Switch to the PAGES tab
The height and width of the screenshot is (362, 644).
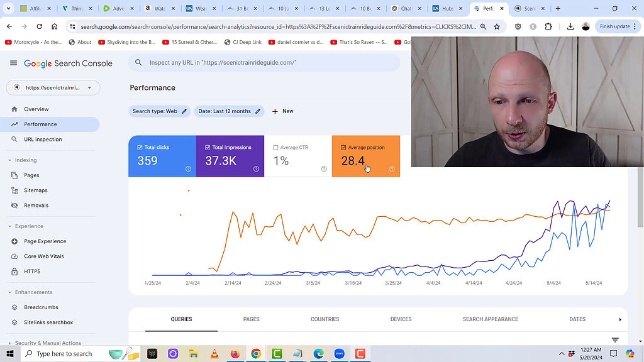pyautogui.click(x=251, y=319)
